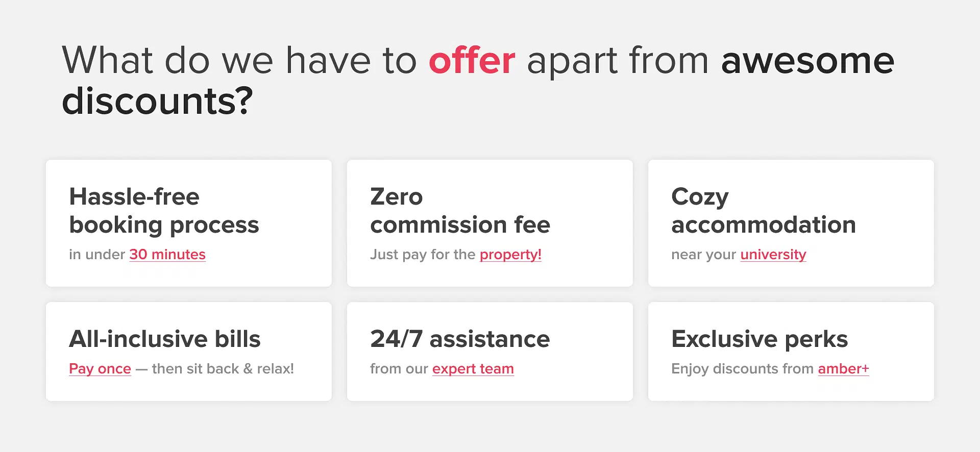The height and width of the screenshot is (452, 980).
Task: Select the Exclusive perks card
Action: pos(791,351)
